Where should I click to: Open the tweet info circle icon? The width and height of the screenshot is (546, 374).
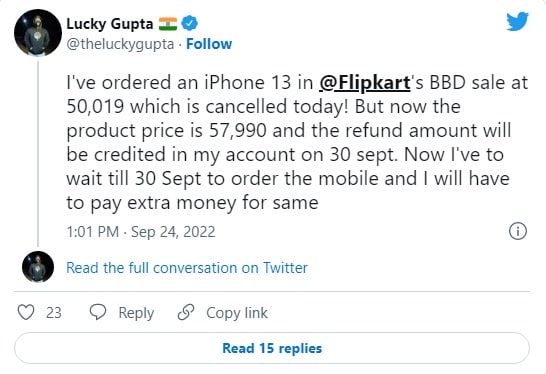(518, 231)
